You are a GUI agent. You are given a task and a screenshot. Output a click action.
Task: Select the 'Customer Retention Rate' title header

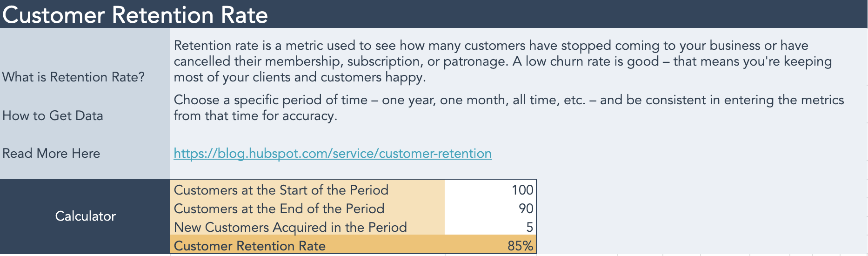[x=135, y=15]
